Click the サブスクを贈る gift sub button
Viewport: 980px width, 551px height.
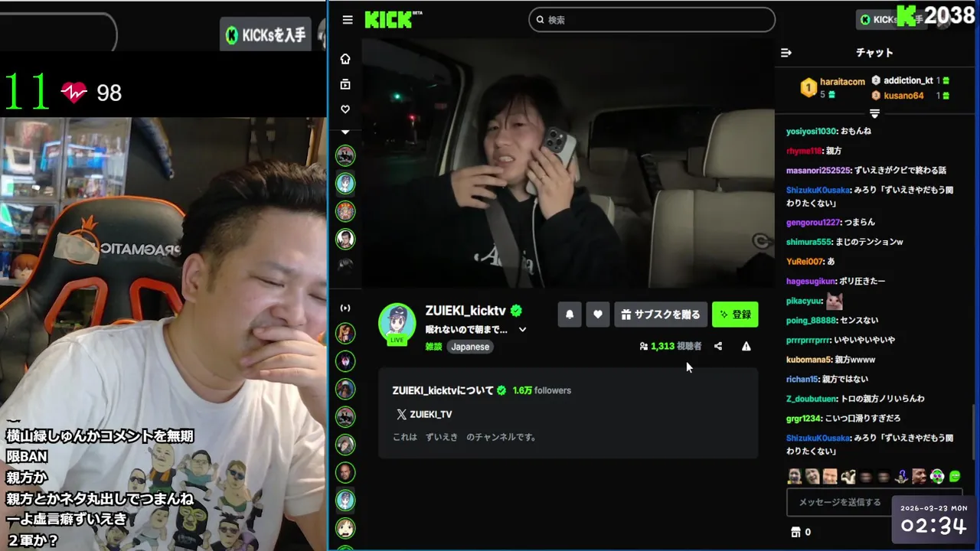[x=661, y=315]
